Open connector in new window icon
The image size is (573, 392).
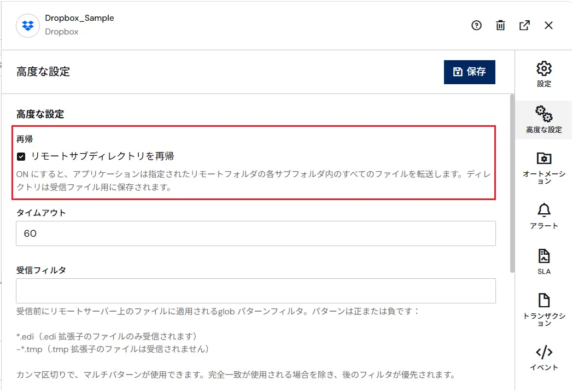click(x=524, y=25)
